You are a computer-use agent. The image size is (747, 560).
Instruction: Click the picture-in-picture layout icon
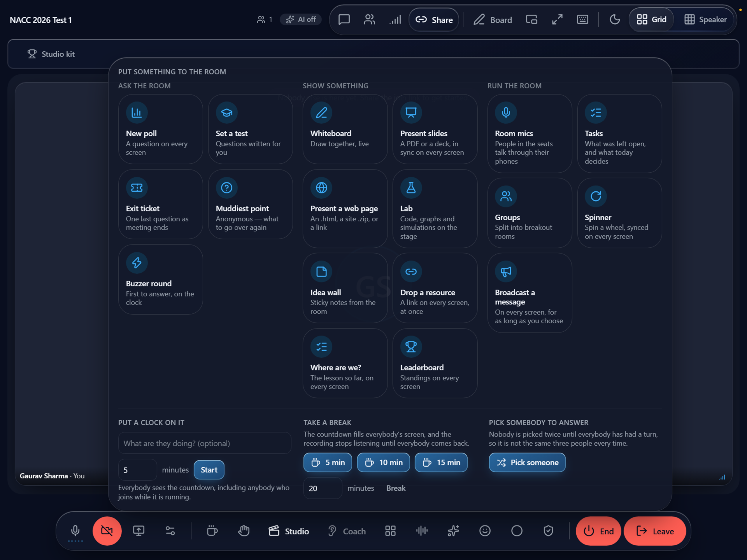pyautogui.click(x=531, y=19)
